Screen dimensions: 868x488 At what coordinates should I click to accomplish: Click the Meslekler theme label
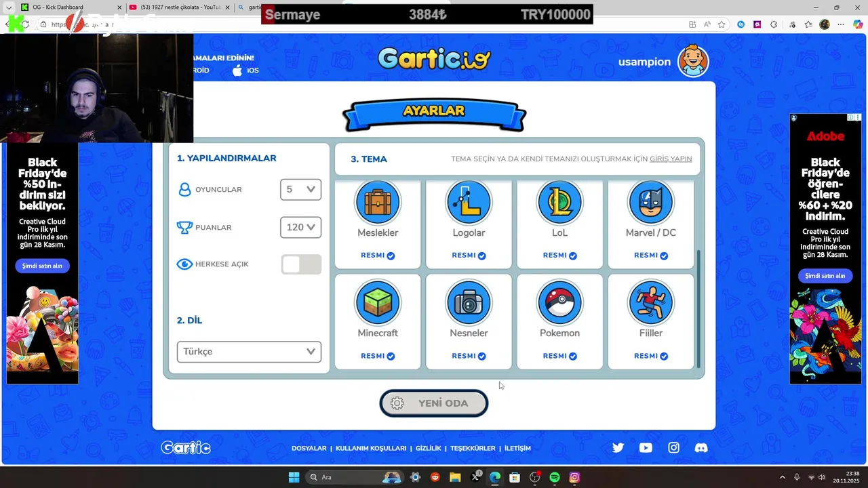[x=378, y=232]
